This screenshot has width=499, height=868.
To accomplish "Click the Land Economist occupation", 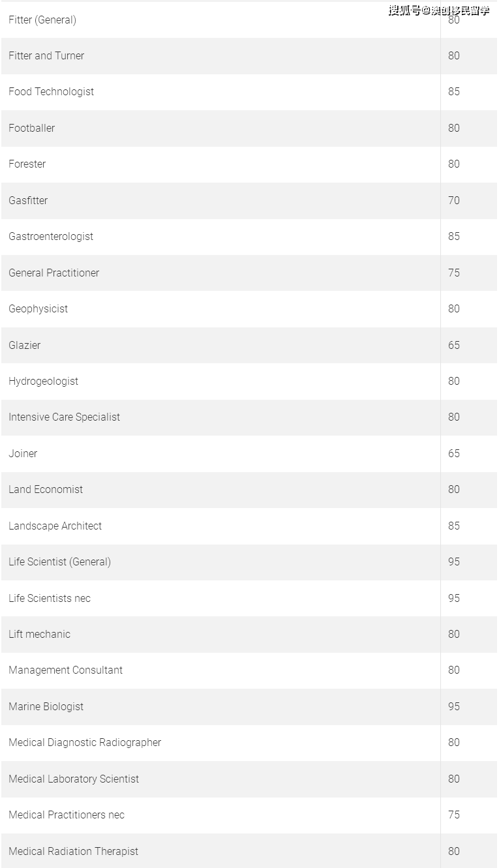I will click(46, 490).
